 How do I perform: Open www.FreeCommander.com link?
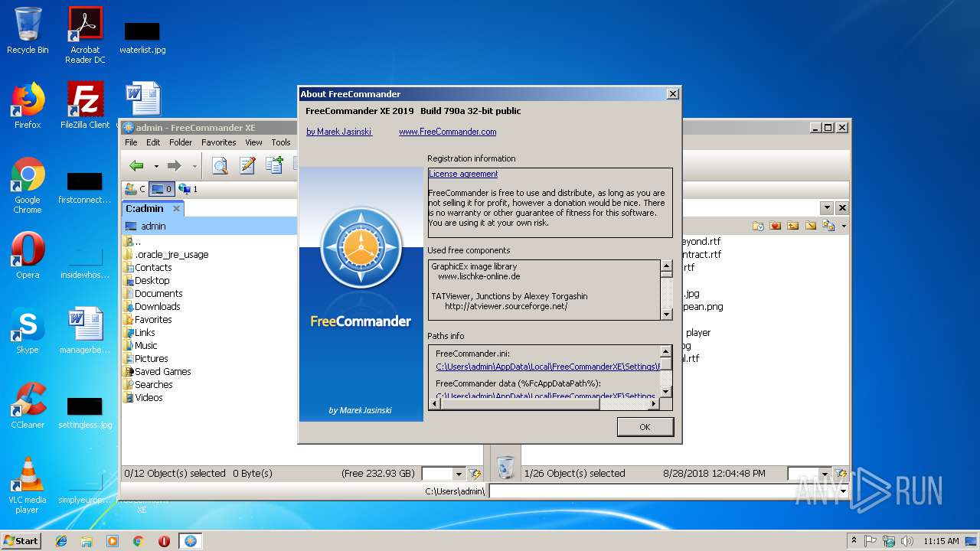[447, 132]
